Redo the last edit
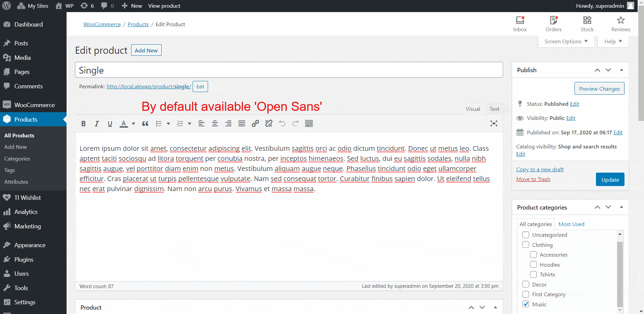Screen dimensions: 644x314 click(x=295, y=124)
